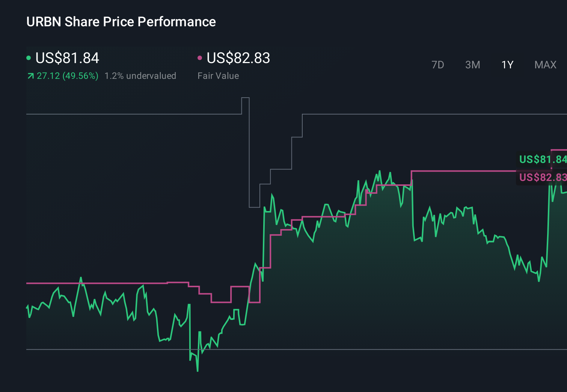Viewport: 567px width, 392px height.
Task: Click the green upward trend arrow icon
Action: [30, 75]
